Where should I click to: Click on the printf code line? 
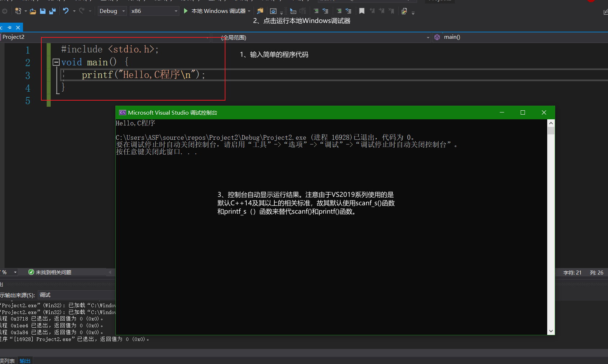pos(143,75)
